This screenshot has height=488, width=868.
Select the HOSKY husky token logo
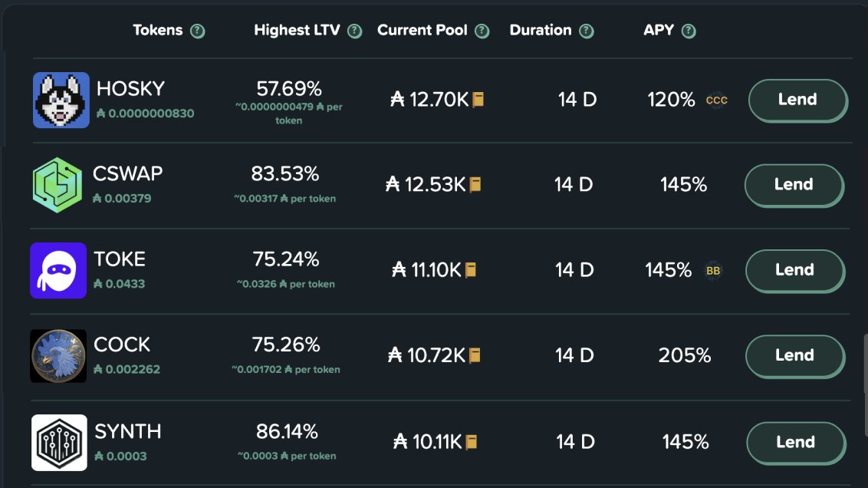[61, 101]
